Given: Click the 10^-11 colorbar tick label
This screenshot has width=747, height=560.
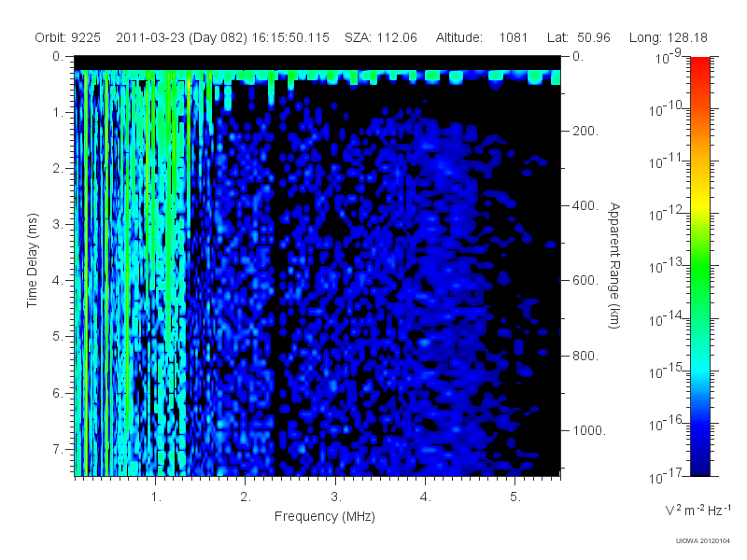Looking at the screenshot, I should click(667, 161).
